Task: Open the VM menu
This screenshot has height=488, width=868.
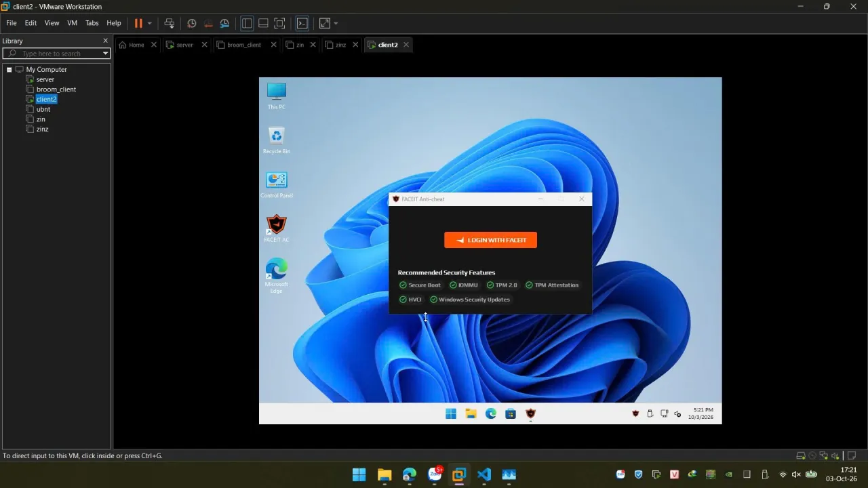Action: (x=72, y=23)
